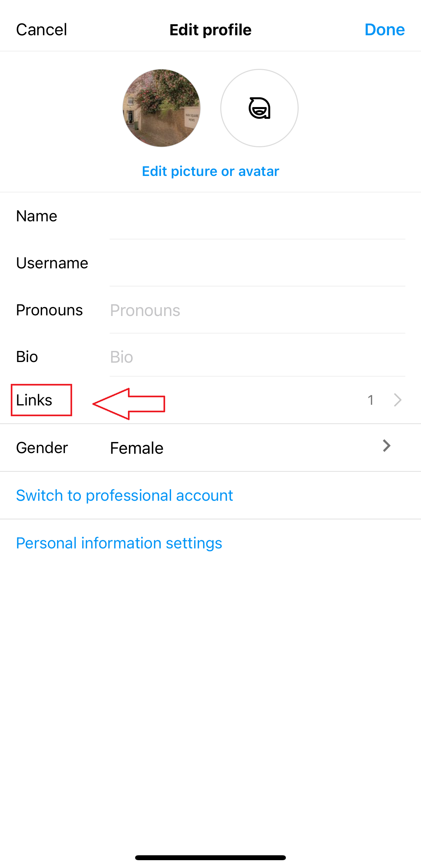The height and width of the screenshot is (868, 421).
Task: Open Gender options via its chevron
Action: [x=386, y=446]
